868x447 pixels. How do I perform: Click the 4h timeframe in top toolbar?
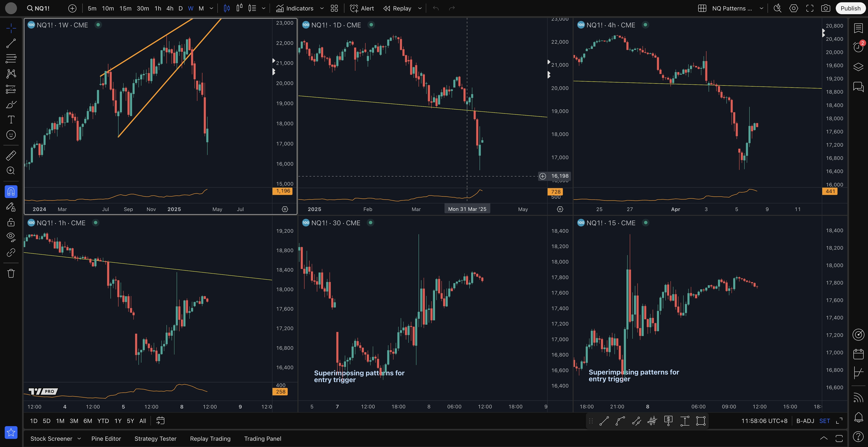170,8
